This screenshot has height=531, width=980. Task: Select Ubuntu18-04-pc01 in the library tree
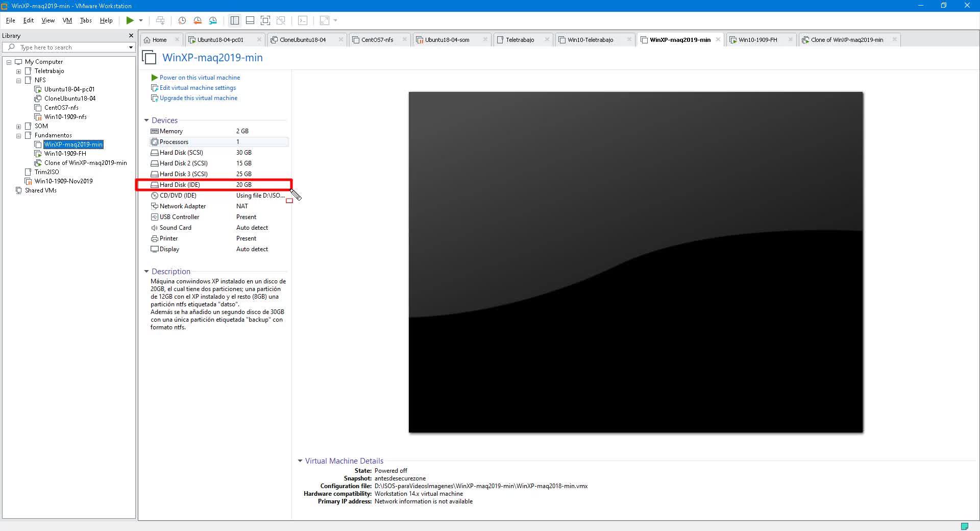coord(69,89)
